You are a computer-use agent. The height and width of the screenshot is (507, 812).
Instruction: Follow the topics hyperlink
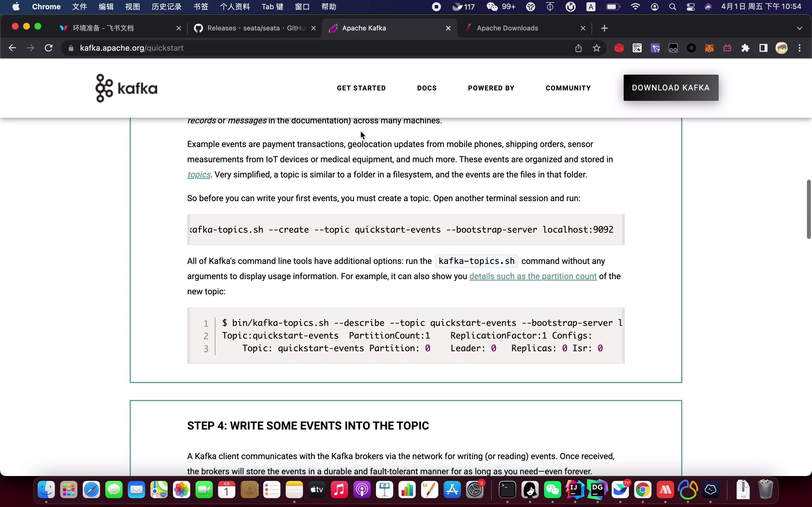199,175
